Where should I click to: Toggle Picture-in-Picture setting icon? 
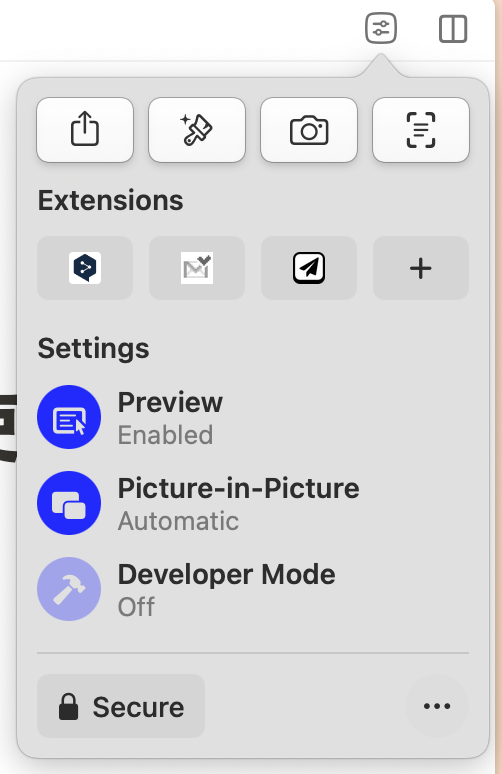[69, 503]
